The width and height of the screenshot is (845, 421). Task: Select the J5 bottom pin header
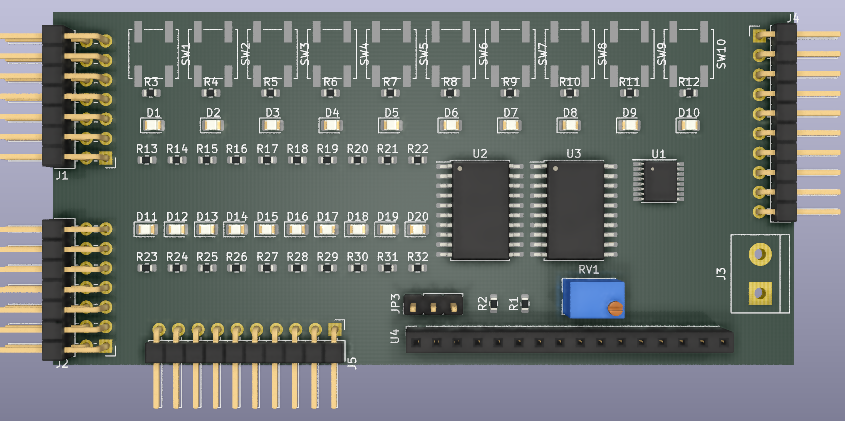point(246,352)
